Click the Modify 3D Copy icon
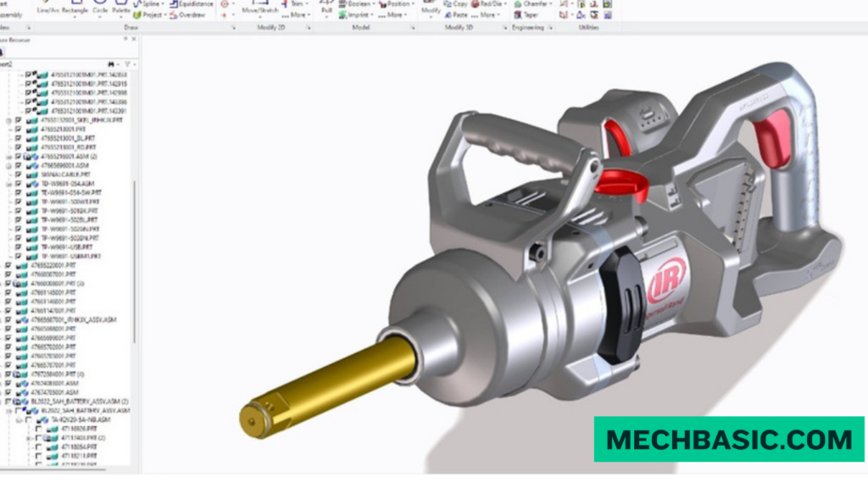The image size is (868, 488). pos(448,3)
